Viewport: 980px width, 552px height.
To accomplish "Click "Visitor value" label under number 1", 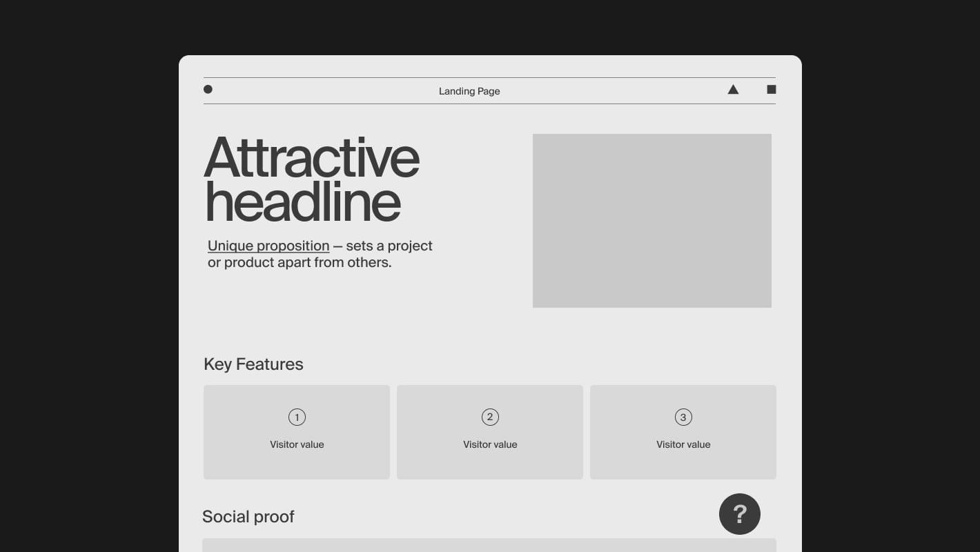I will [x=297, y=444].
